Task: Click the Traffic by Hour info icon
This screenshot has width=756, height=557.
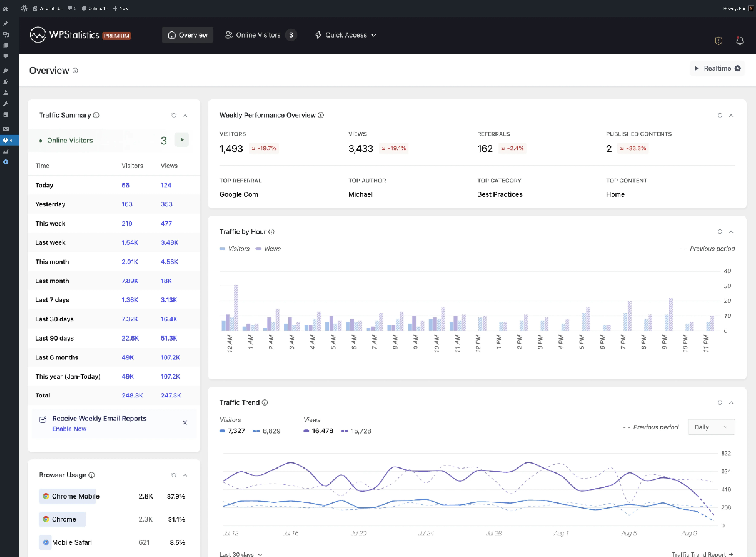Action: (271, 232)
